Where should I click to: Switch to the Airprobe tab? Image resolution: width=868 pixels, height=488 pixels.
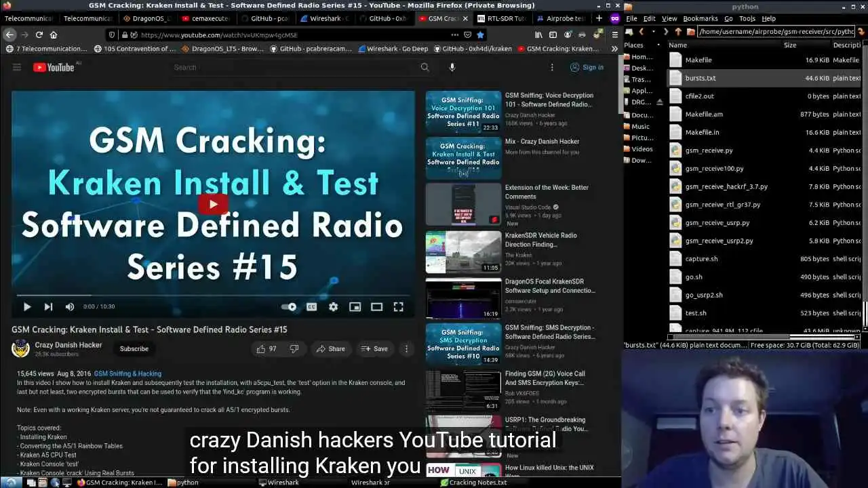(x=560, y=18)
